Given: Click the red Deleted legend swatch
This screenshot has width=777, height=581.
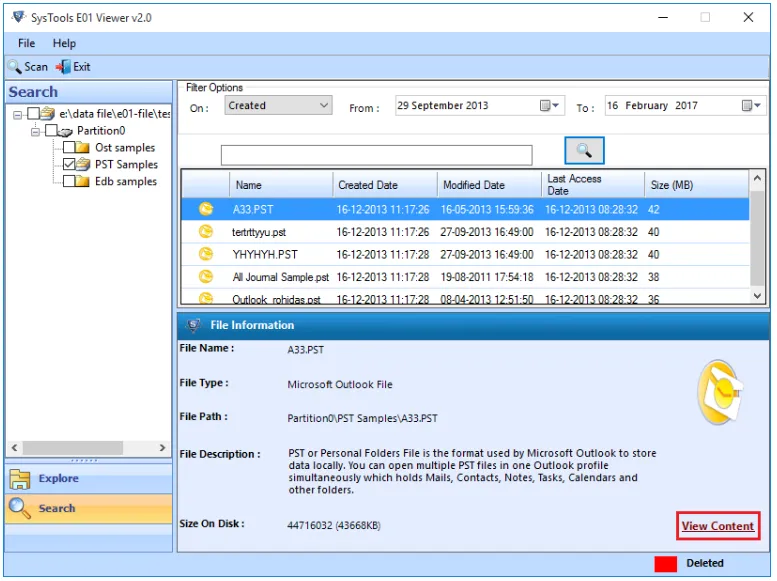Looking at the screenshot, I should pos(666,564).
